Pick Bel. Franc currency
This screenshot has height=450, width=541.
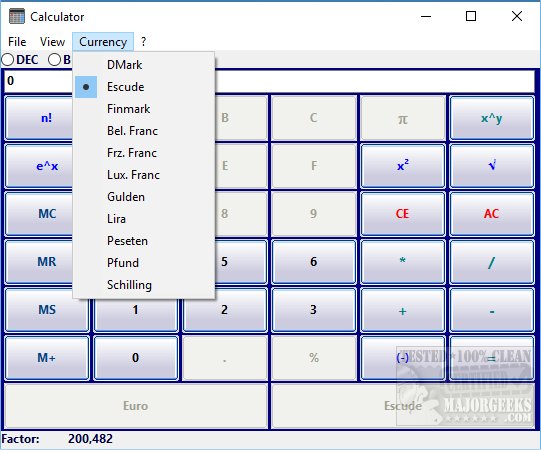pyautogui.click(x=144, y=131)
